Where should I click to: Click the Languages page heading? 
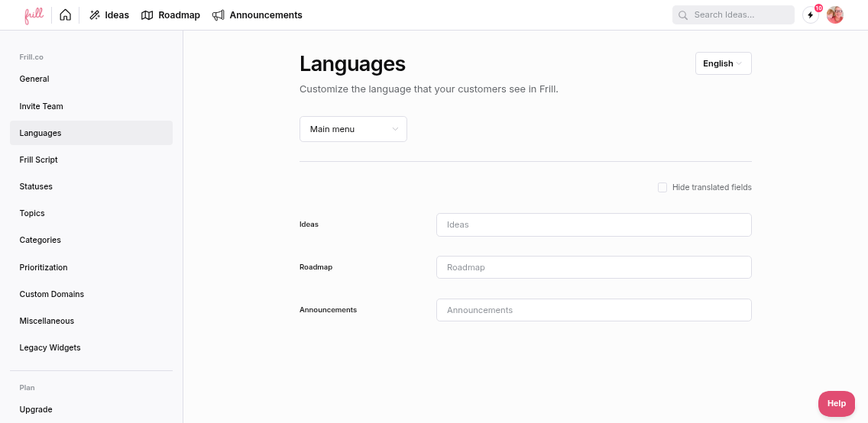pos(353,64)
